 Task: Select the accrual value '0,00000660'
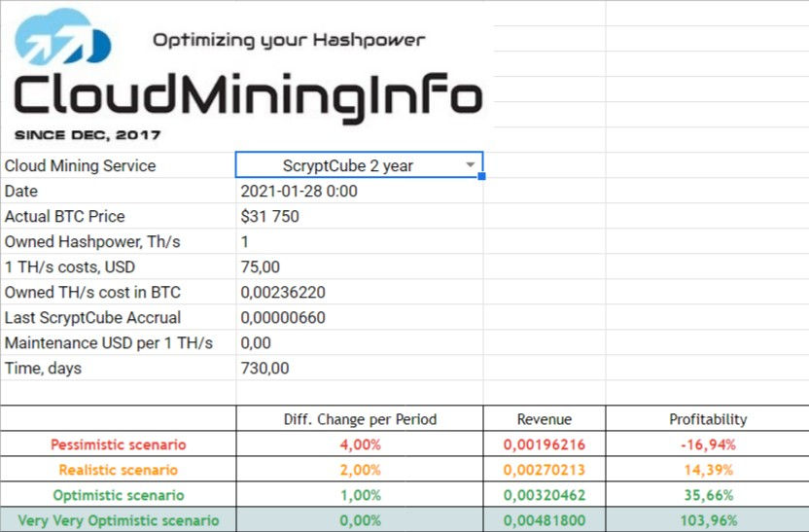point(283,317)
